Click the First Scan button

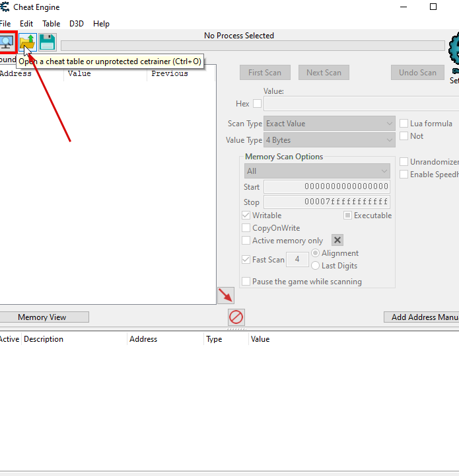click(x=265, y=73)
